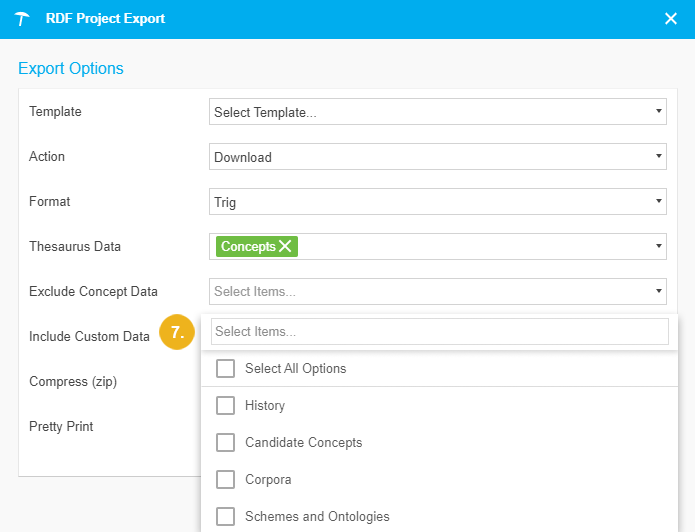Image resolution: width=695 pixels, height=532 pixels.
Task: Select the green Concepts tag
Action: click(x=247, y=247)
